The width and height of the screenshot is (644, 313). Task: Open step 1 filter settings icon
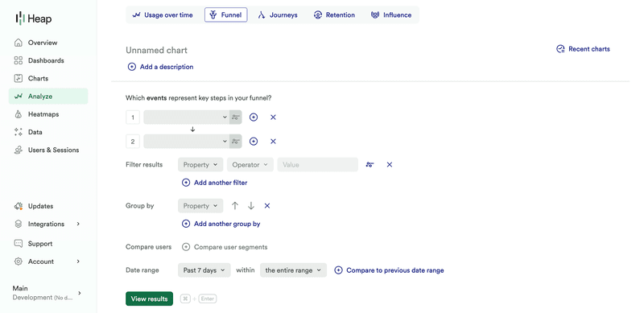click(x=236, y=117)
